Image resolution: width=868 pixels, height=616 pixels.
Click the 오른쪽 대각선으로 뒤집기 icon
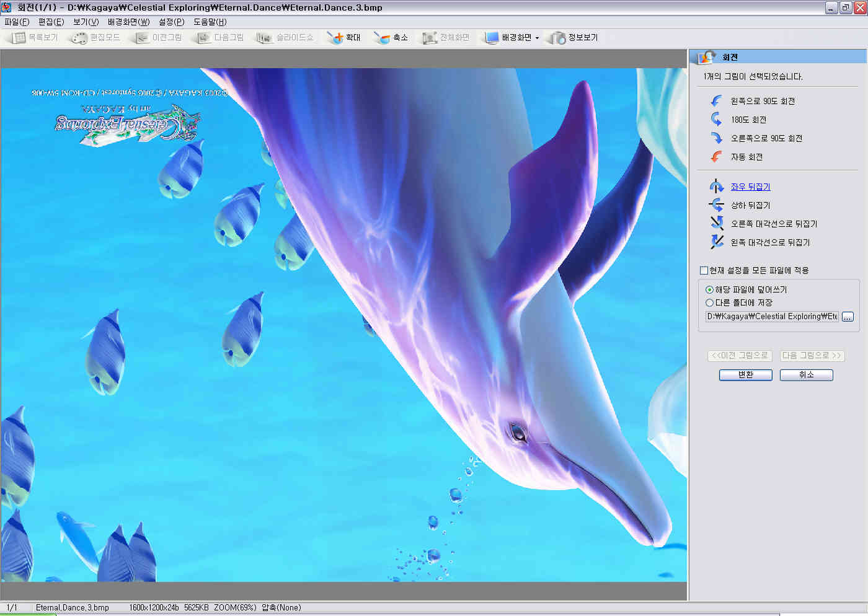pyautogui.click(x=717, y=223)
